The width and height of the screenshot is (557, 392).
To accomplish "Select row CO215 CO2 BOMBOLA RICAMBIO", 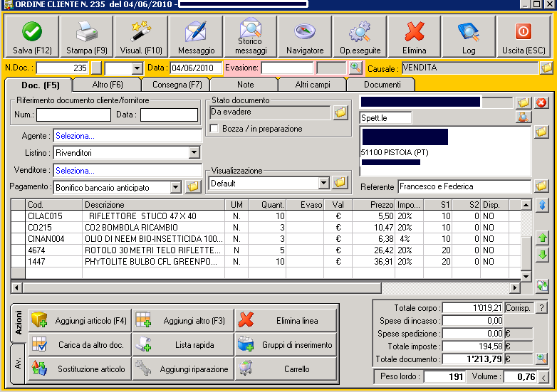I will 266,228.
